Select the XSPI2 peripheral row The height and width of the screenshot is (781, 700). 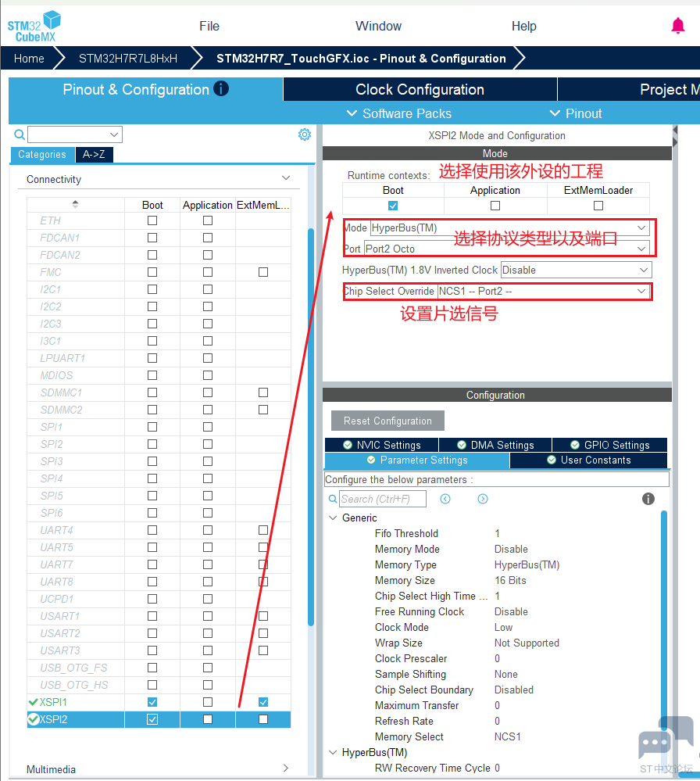coord(159,719)
